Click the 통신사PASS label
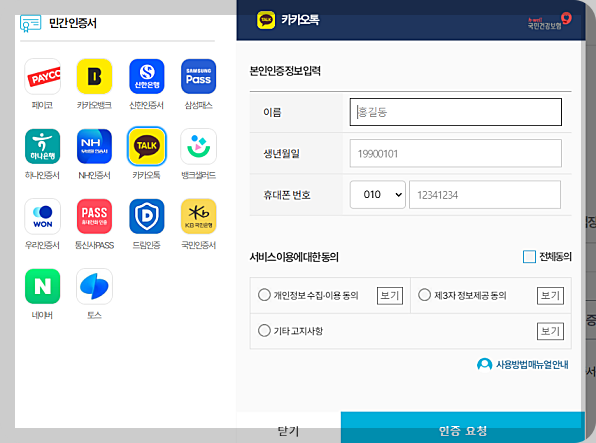Screen dimensions: 596x443 (x=94, y=245)
